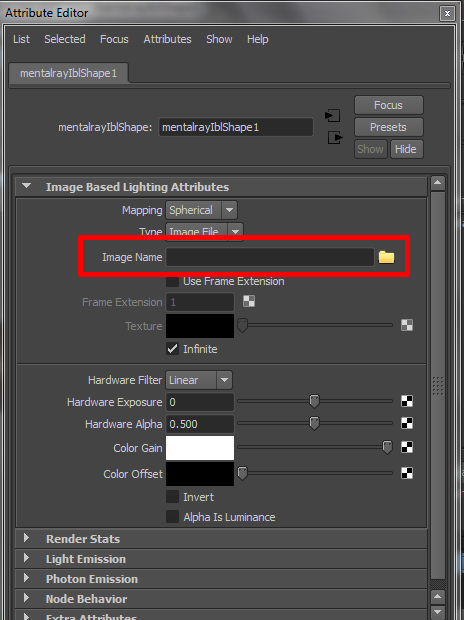
Task: Click the Presets button
Action: (388, 127)
